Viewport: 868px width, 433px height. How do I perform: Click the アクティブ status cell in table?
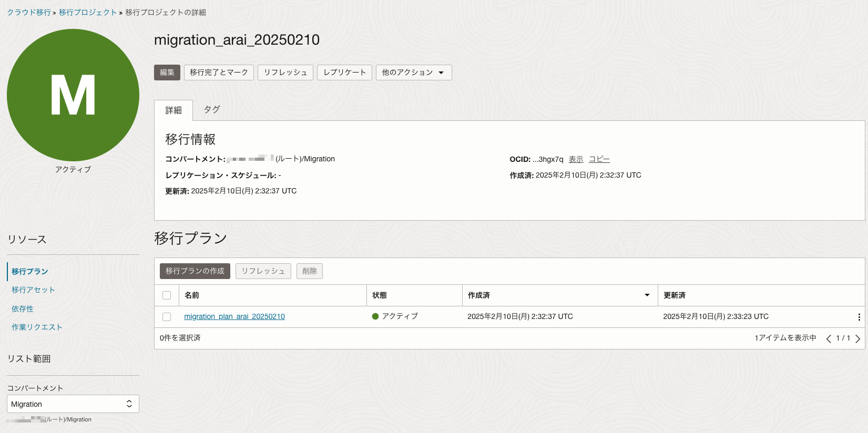click(395, 316)
